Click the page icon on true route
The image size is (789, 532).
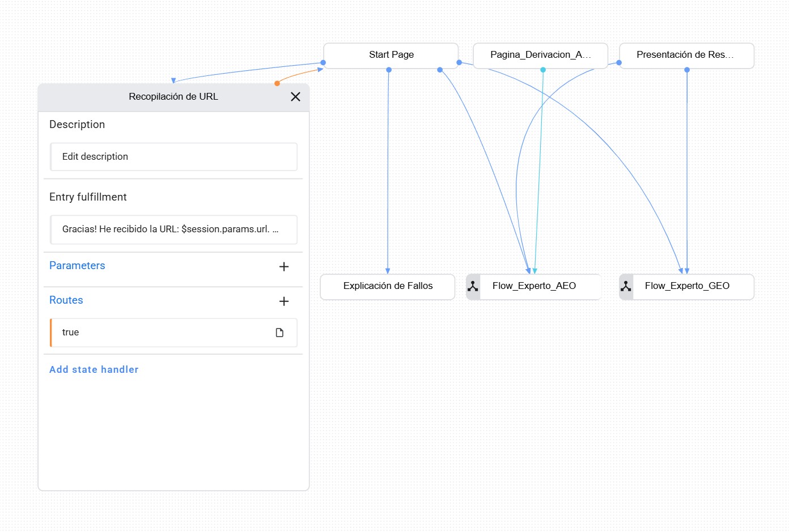pos(279,333)
